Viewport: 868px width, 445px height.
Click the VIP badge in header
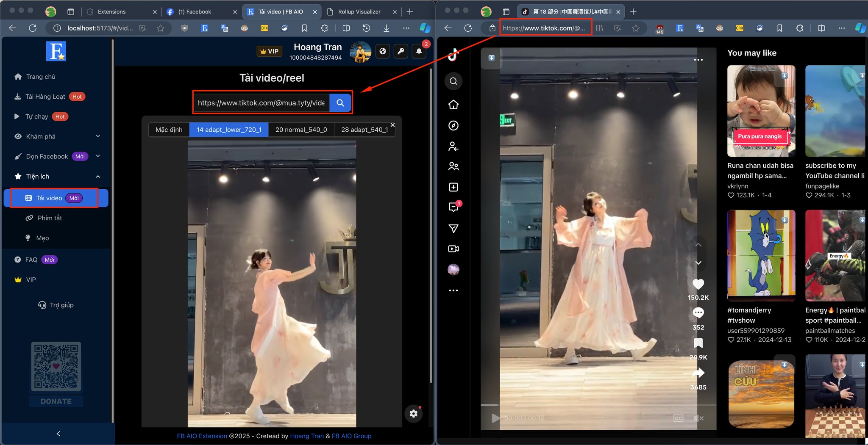[x=270, y=51]
